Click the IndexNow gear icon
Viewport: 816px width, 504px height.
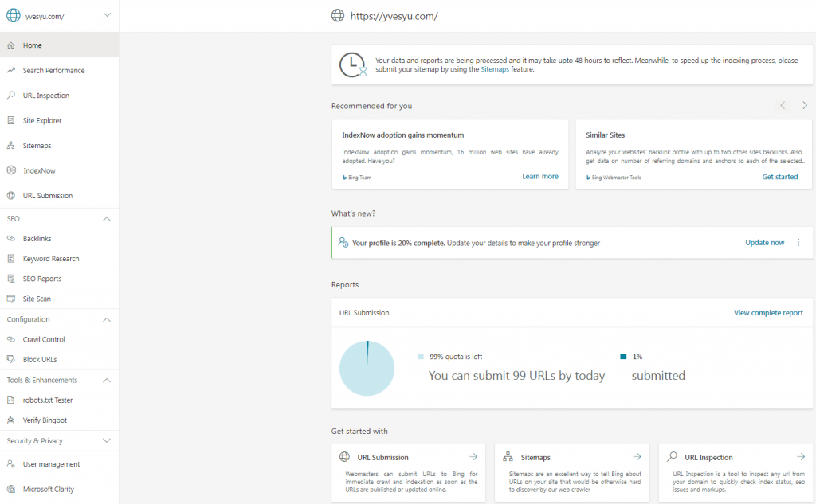tap(11, 170)
